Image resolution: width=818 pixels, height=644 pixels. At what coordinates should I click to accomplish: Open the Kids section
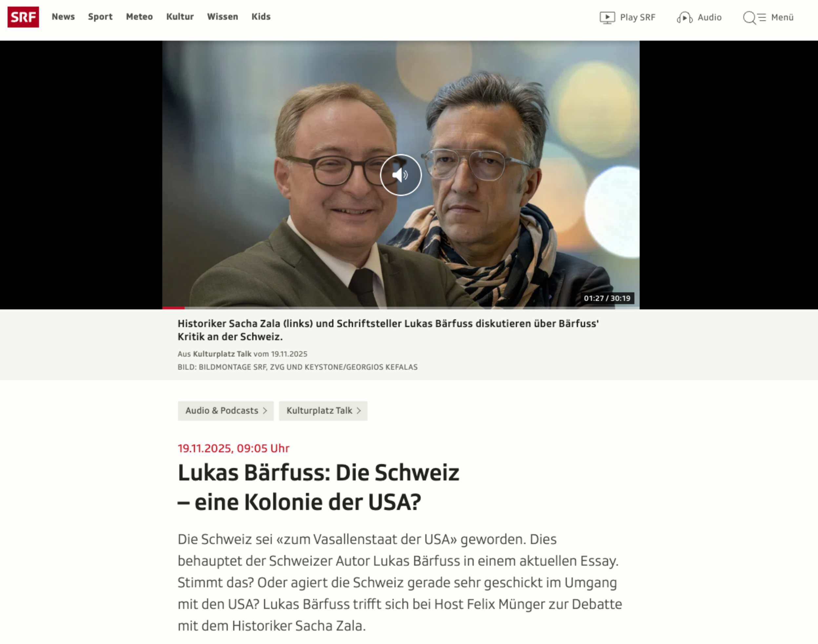point(261,17)
